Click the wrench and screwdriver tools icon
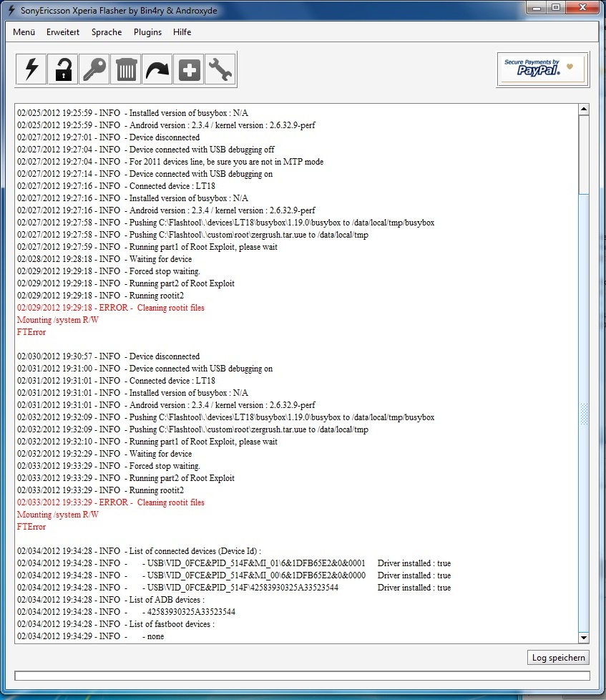This screenshot has width=606, height=700. click(x=220, y=69)
